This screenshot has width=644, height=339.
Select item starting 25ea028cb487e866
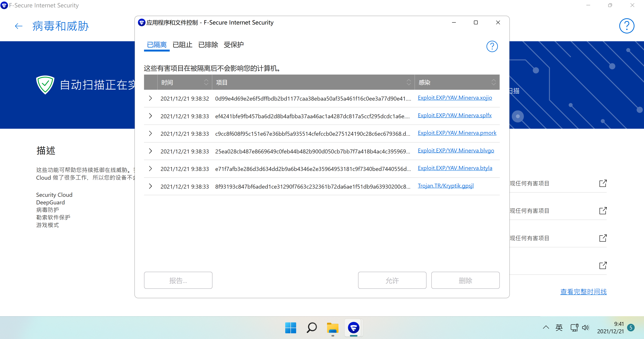pyautogui.click(x=313, y=151)
